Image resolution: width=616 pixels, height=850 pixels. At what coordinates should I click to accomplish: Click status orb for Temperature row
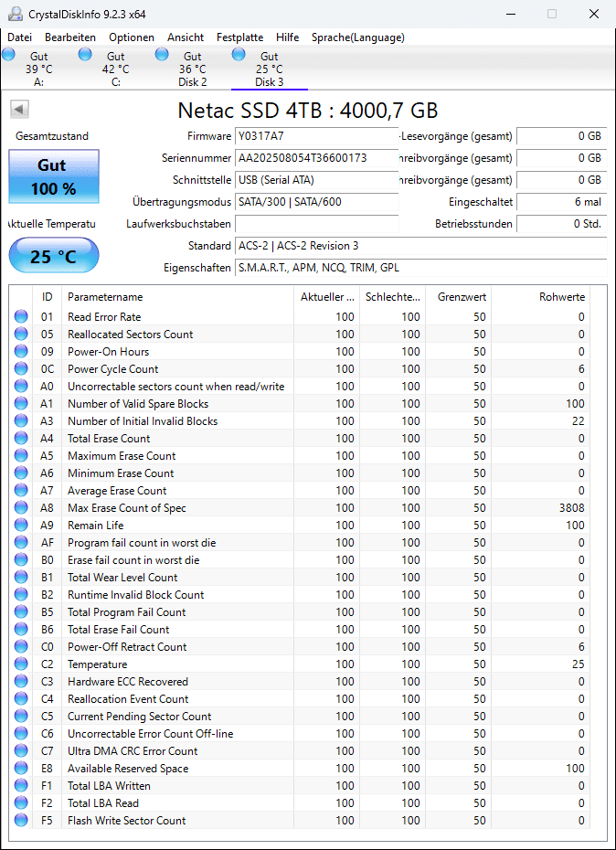[x=21, y=664]
